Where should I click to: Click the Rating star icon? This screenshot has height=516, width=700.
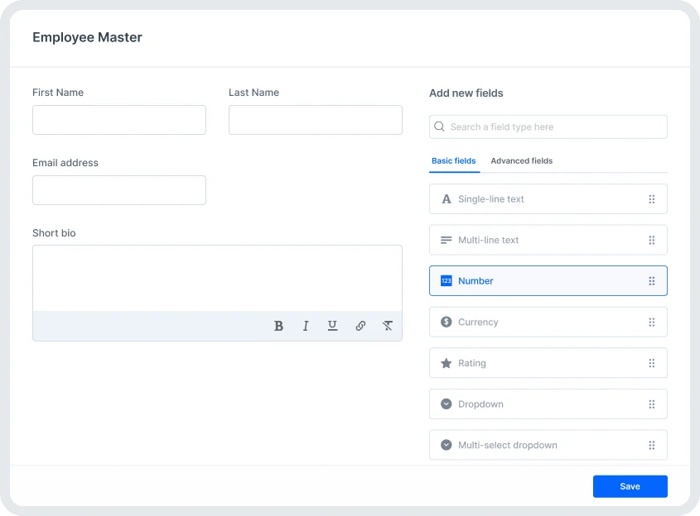pyautogui.click(x=446, y=363)
